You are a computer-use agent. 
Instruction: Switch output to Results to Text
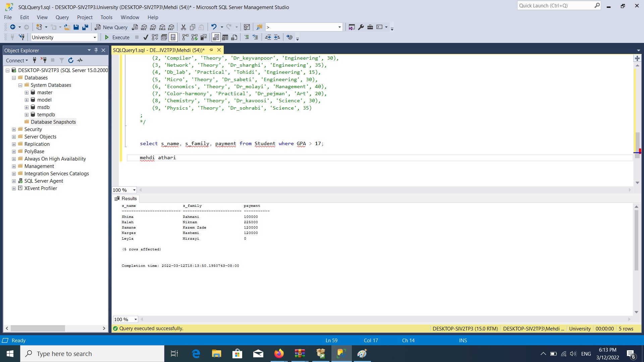point(216,37)
